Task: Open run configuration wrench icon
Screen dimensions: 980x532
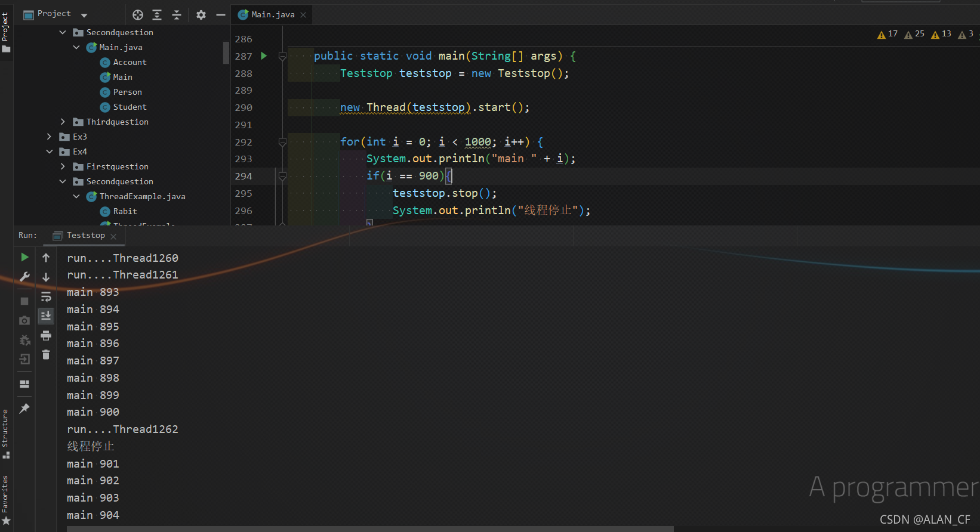Action: point(24,277)
